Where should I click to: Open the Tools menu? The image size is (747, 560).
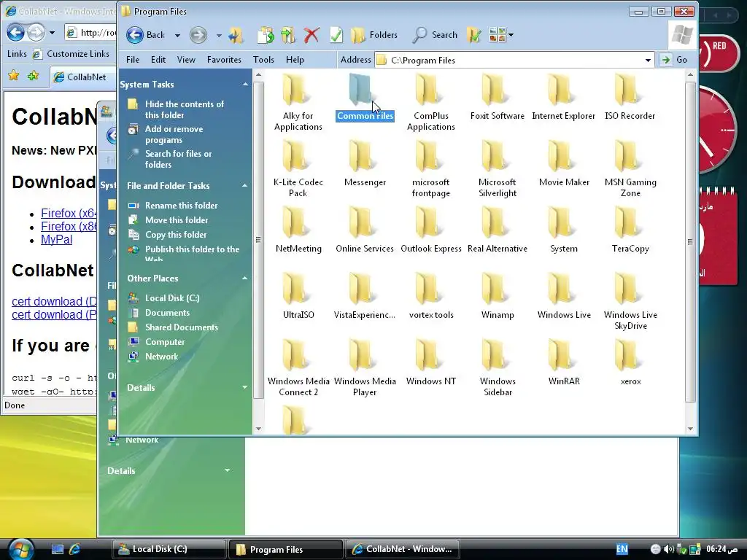(263, 60)
